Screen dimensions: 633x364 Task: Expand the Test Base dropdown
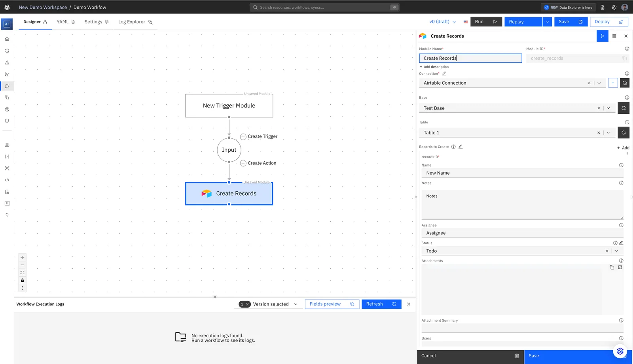(x=608, y=108)
